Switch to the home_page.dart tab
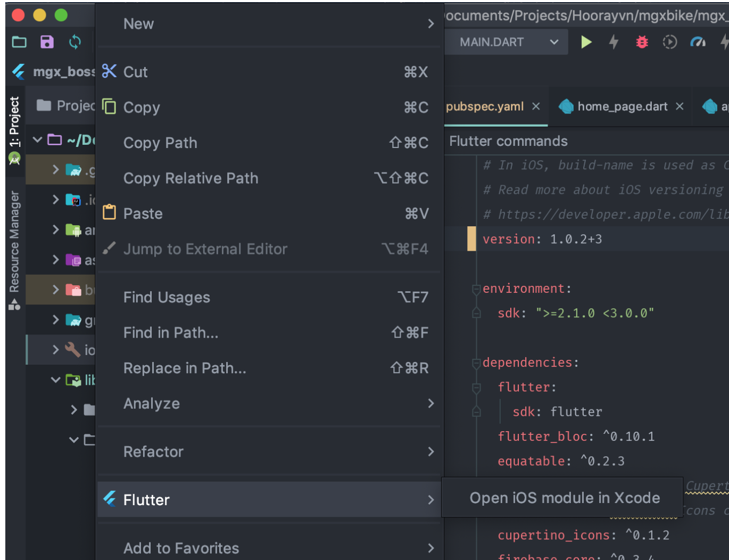This screenshot has height=560, width=729. (x=622, y=106)
